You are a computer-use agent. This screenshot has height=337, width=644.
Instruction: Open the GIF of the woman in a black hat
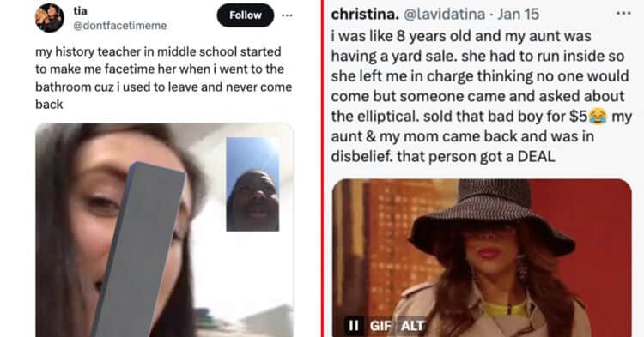[x=482, y=258]
